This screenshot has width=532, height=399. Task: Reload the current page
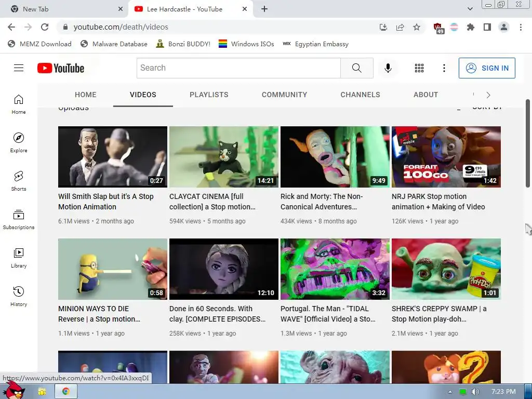(x=45, y=27)
